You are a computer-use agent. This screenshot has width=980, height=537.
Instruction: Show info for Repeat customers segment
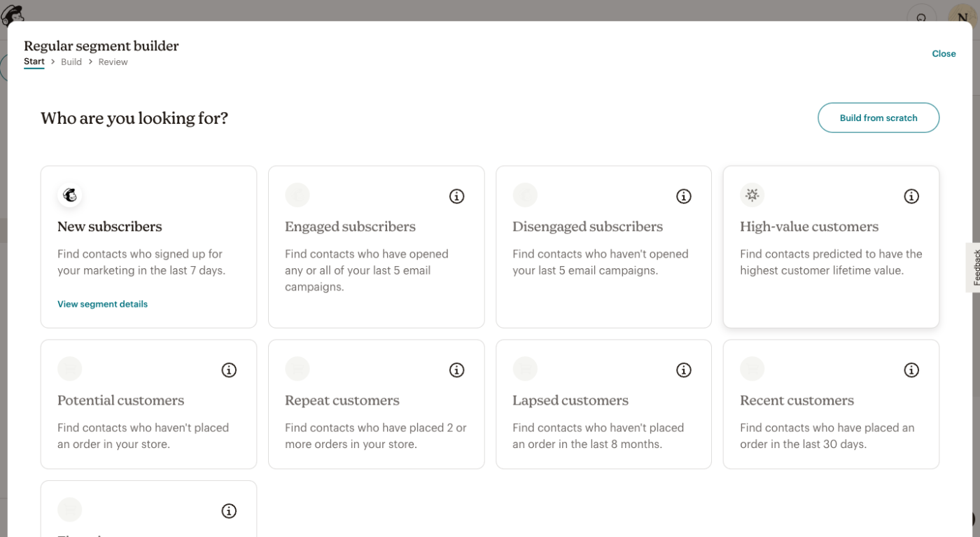tap(456, 370)
